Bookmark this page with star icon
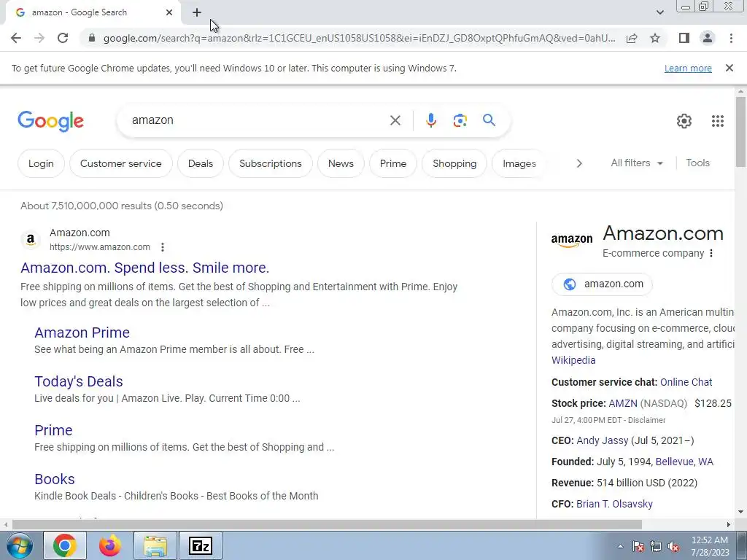This screenshot has height=560, width=747. [655, 38]
